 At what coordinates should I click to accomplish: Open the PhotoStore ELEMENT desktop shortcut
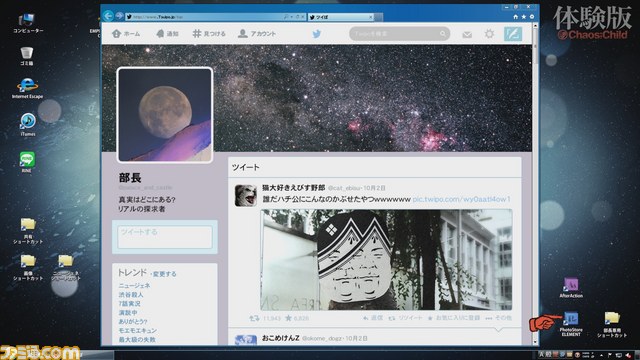coord(571,324)
